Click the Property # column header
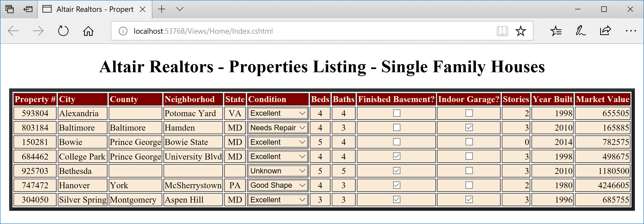 coord(35,99)
